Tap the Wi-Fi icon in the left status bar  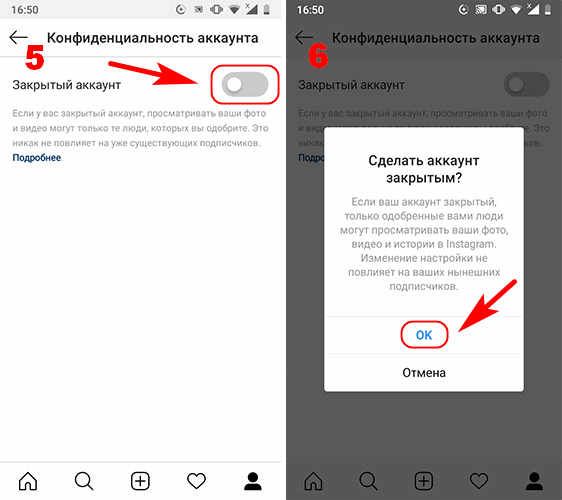pyautogui.click(x=234, y=10)
